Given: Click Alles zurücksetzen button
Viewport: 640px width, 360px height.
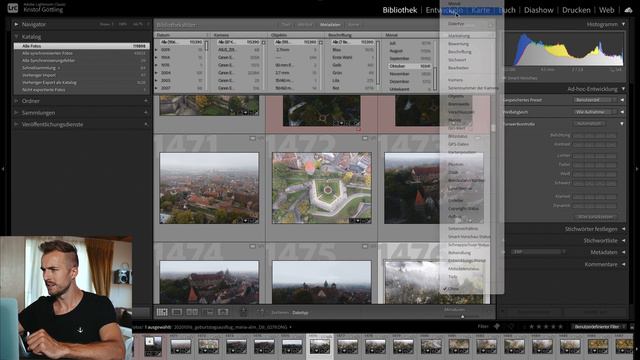Looking at the screenshot, I should click(595, 217).
